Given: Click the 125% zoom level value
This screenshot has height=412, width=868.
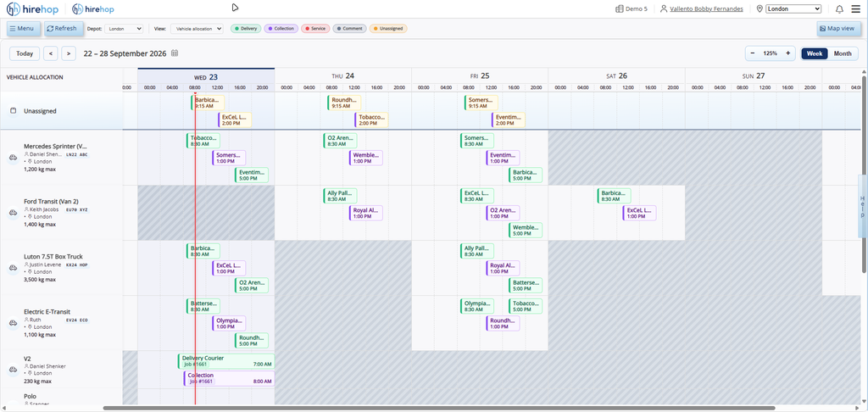Looking at the screenshot, I should (770, 53).
